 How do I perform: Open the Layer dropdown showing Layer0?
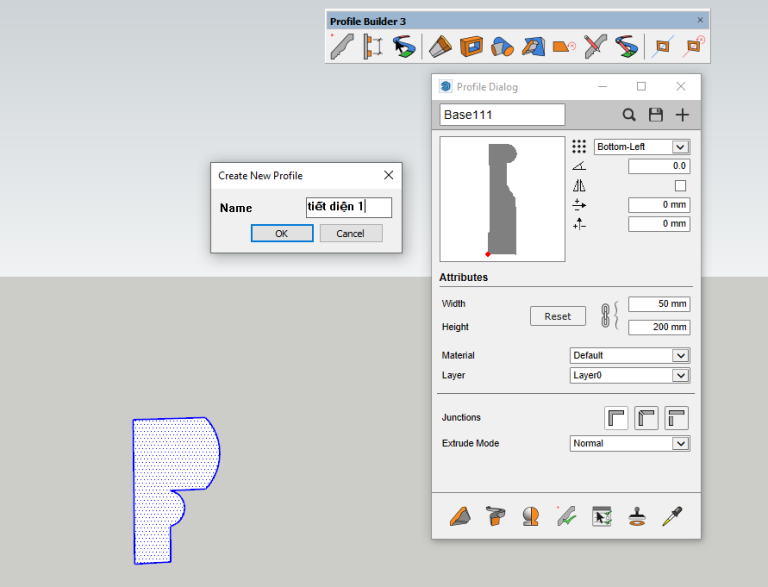pyautogui.click(x=630, y=375)
